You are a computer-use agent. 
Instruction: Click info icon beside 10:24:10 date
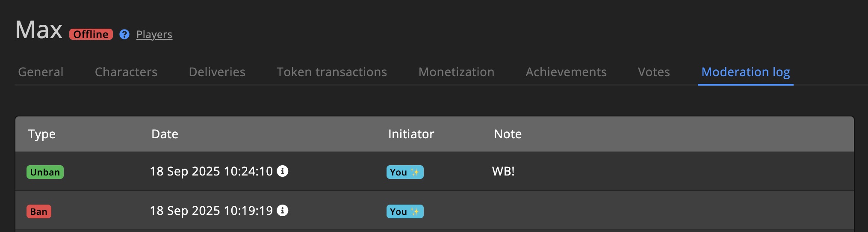[283, 171]
